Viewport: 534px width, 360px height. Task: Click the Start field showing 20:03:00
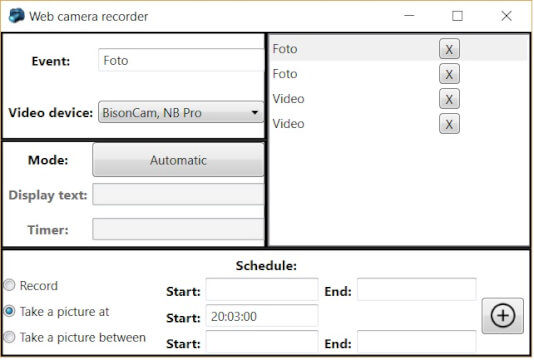click(262, 315)
